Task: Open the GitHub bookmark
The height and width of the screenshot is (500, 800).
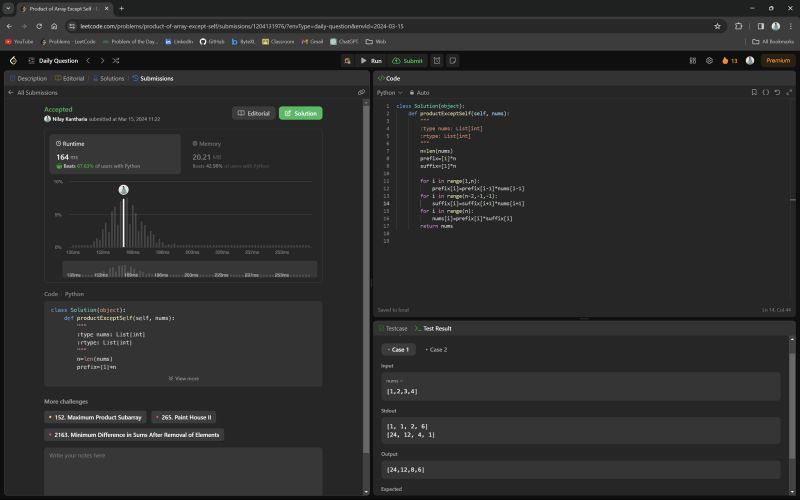Action: coord(212,42)
